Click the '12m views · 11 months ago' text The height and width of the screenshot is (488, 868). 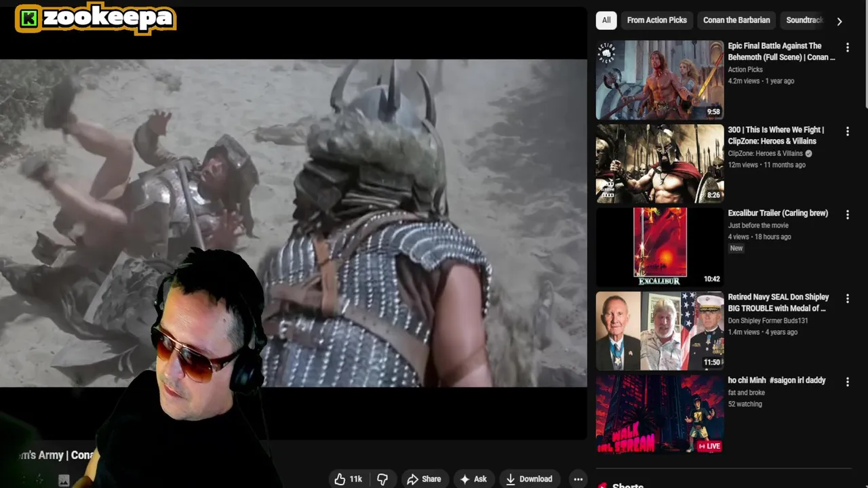tap(766, 165)
